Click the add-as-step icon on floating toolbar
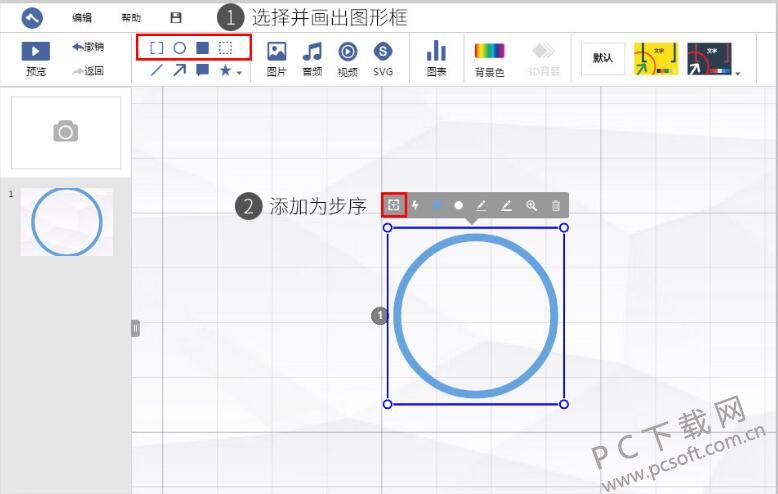The image size is (778, 494). (x=394, y=205)
